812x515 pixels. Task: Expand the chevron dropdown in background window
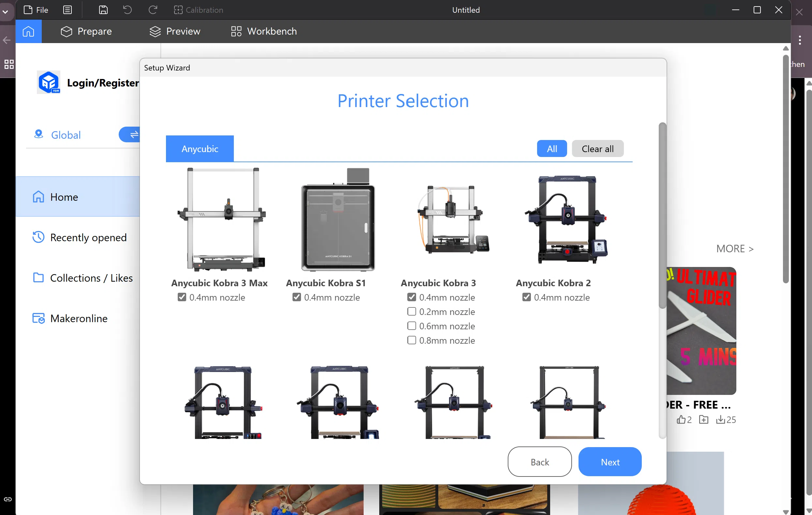click(x=6, y=11)
